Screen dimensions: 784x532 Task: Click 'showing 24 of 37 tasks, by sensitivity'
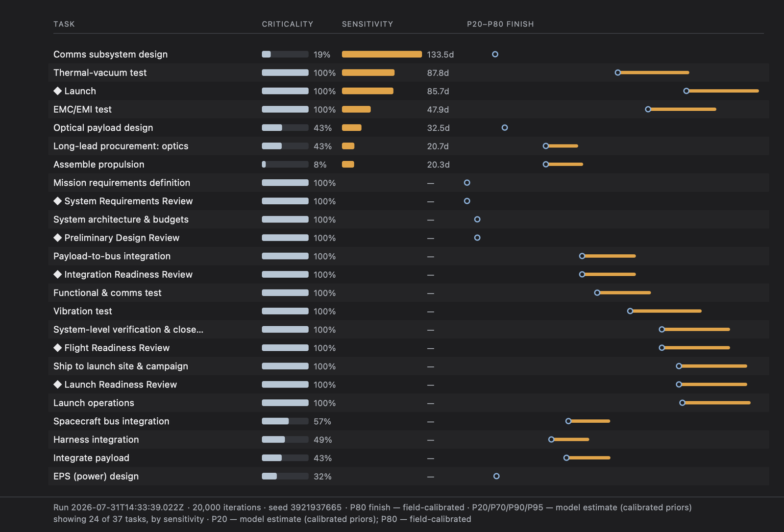pyautogui.click(x=128, y=519)
